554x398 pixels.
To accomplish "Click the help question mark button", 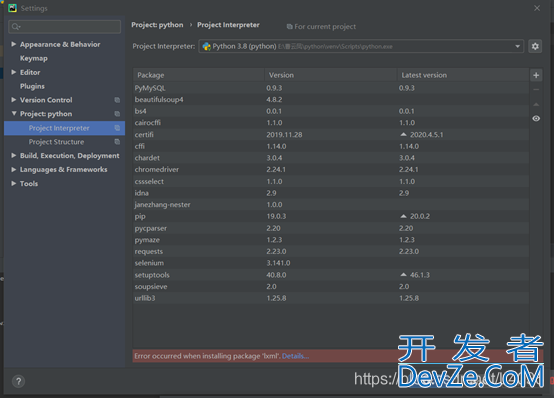I will (18, 381).
